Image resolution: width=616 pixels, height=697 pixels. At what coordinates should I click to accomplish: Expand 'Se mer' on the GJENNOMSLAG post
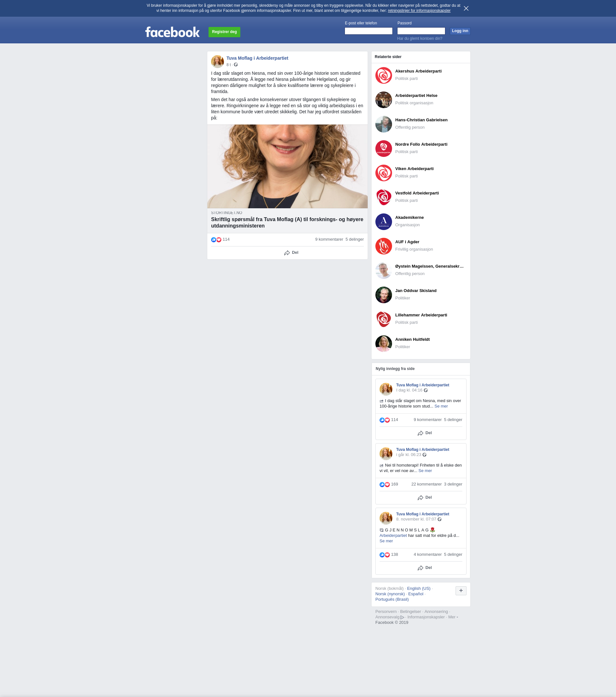coord(386,541)
